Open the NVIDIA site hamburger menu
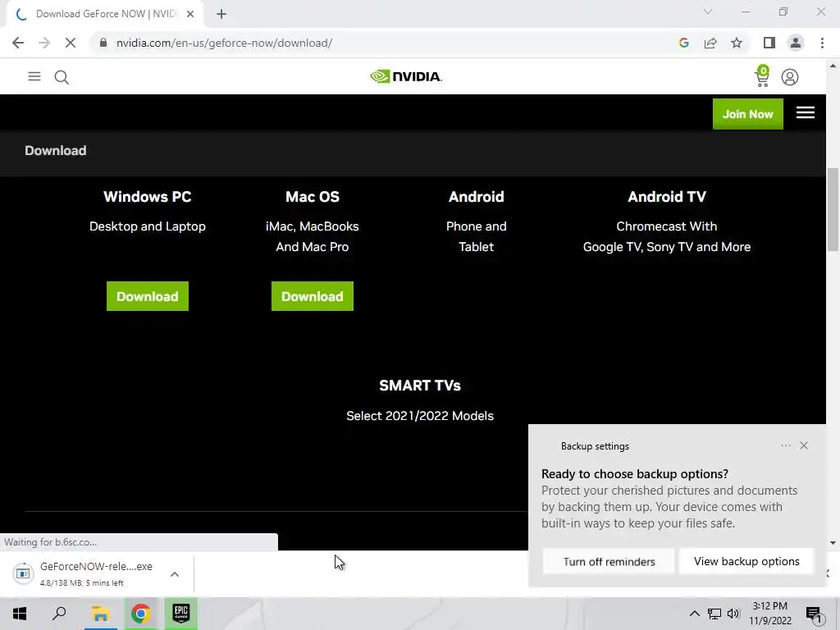Viewport: 840px width, 630px height. point(34,76)
